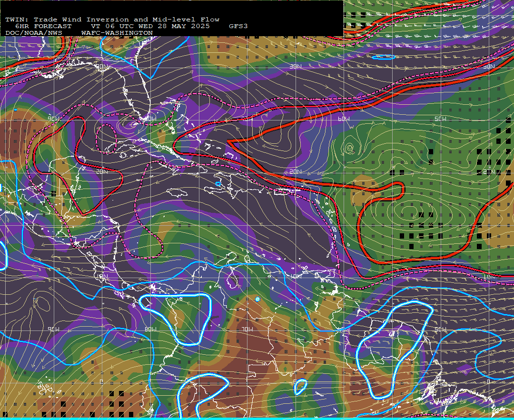514x420 pixels.
Task: Click the "GFS3" model label
Action: tap(238, 26)
